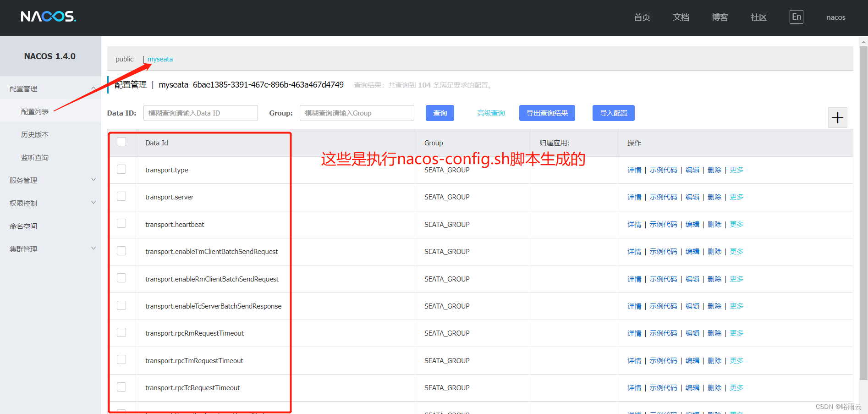Check the box for transport.rpcTcRequestTimeout
The height and width of the screenshot is (414, 868).
121,387
